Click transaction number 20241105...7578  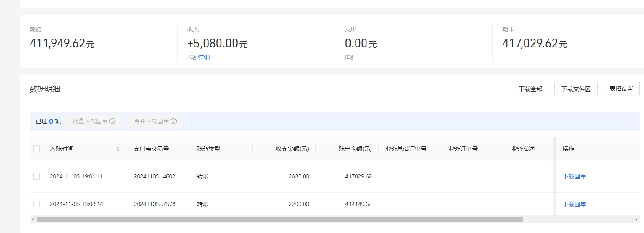point(154,204)
